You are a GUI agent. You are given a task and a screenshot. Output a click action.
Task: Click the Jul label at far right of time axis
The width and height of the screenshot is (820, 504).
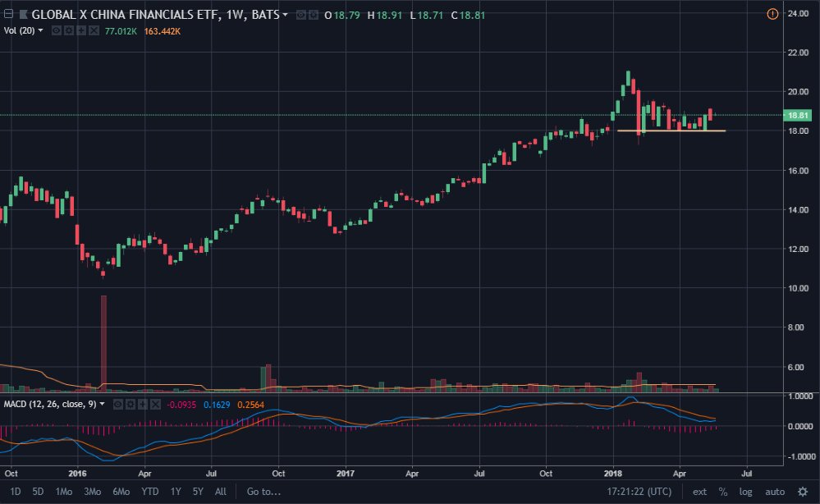pos(747,474)
